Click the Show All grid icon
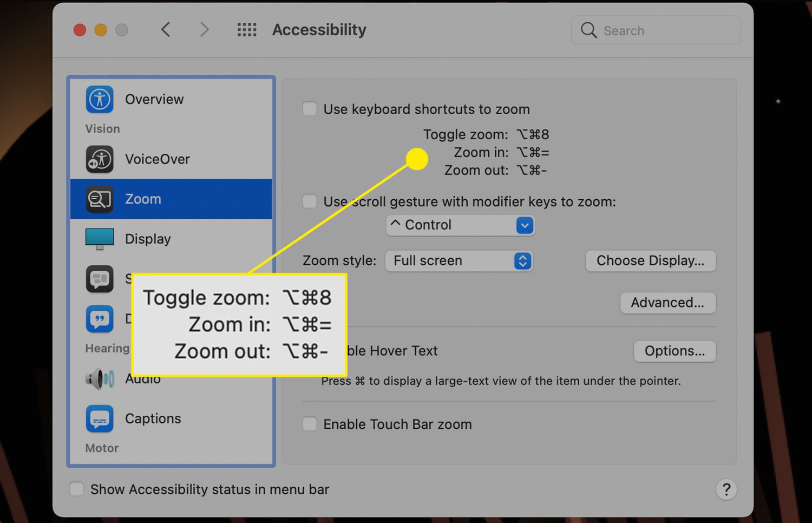Image resolution: width=812 pixels, height=523 pixels. point(247,30)
